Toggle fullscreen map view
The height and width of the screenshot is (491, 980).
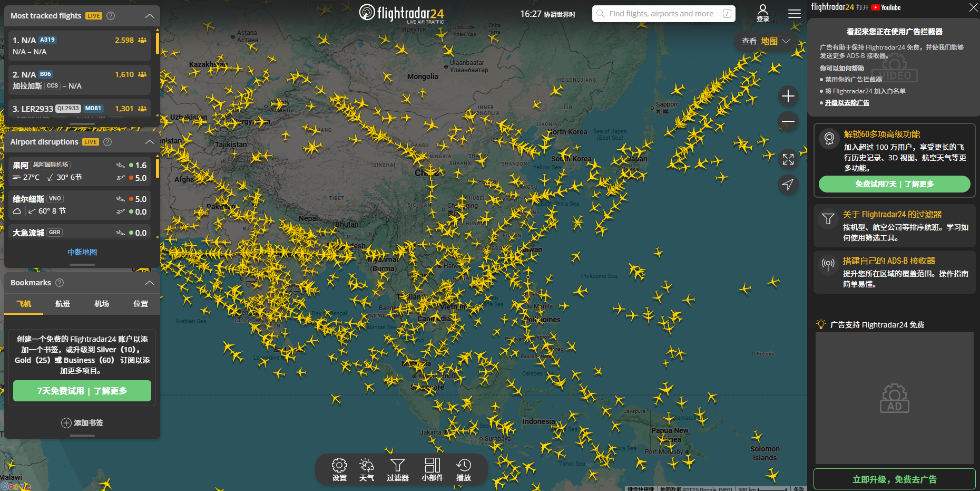click(x=788, y=159)
